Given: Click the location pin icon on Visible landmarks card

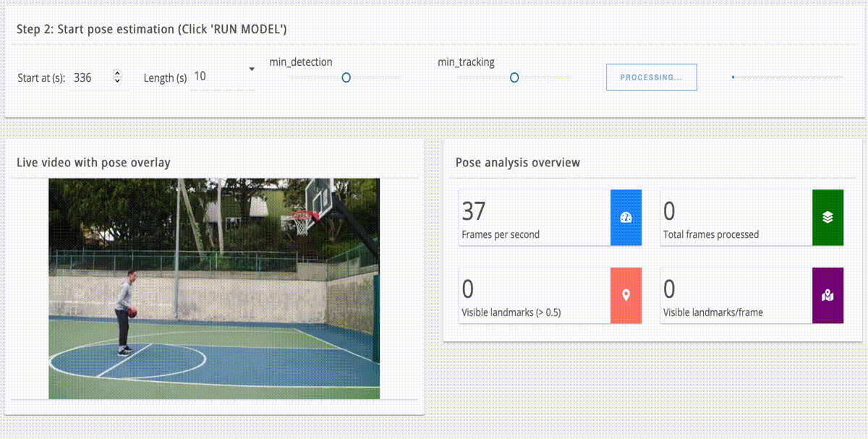Looking at the screenshot, I should [x=626, y=295].
